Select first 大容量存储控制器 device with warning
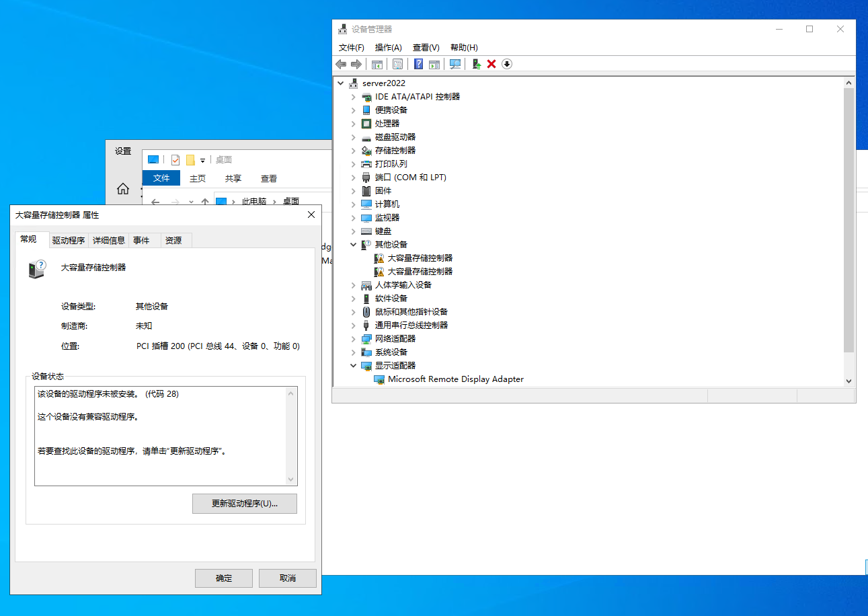The height and width of the screenshot is (616, 868). [420, 258]
